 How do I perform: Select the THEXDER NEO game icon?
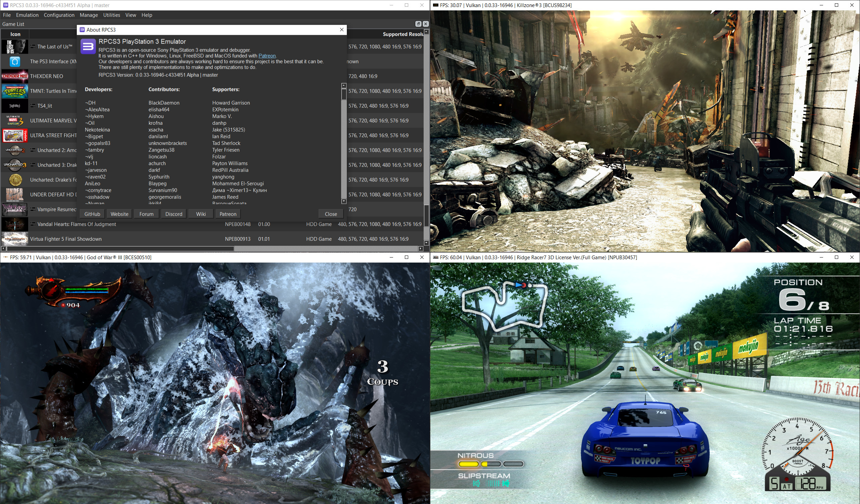pyautogui.click(x=15, y=76)
